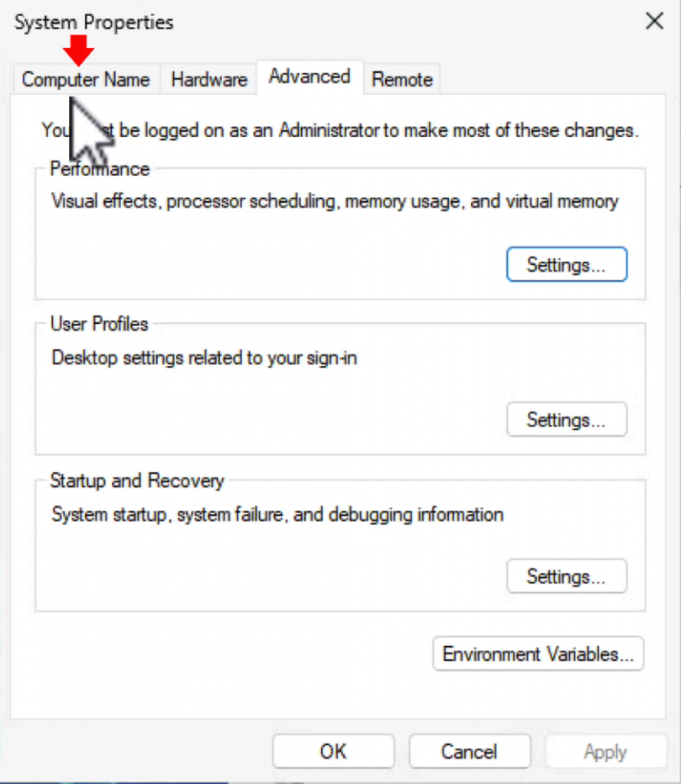Image resolution: width=681 pixels, height=784 pixels.
Task: Dismiss the dialog with Cancel
Action: [470, 751]
